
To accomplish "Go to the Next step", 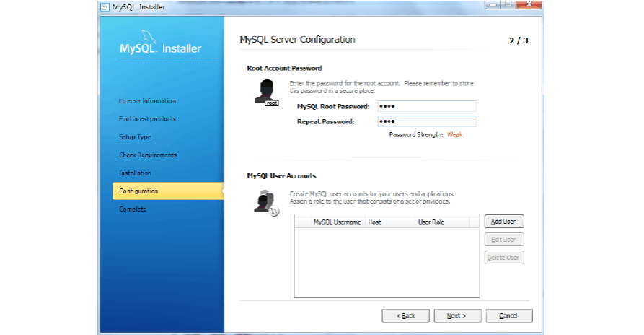I will (456, 316).
